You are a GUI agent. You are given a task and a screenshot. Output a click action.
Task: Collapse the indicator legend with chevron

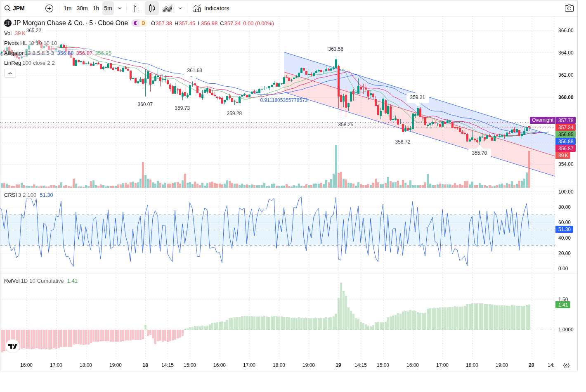click(x=10, y=73)
